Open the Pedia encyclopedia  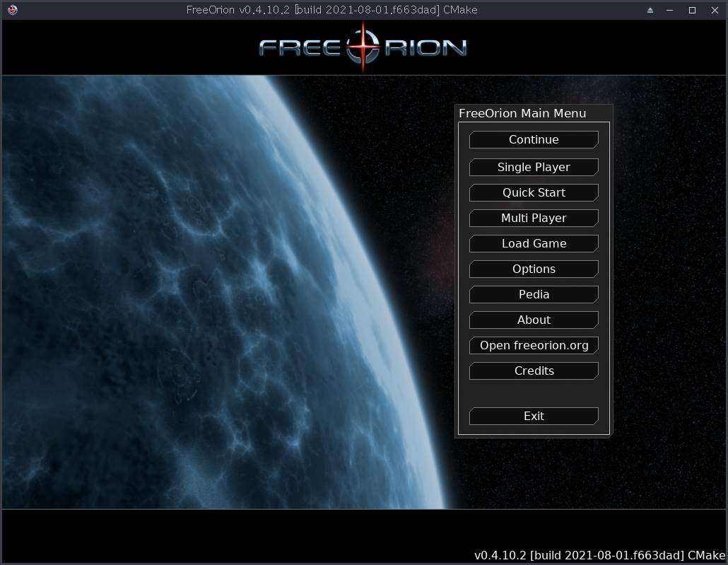534,295
